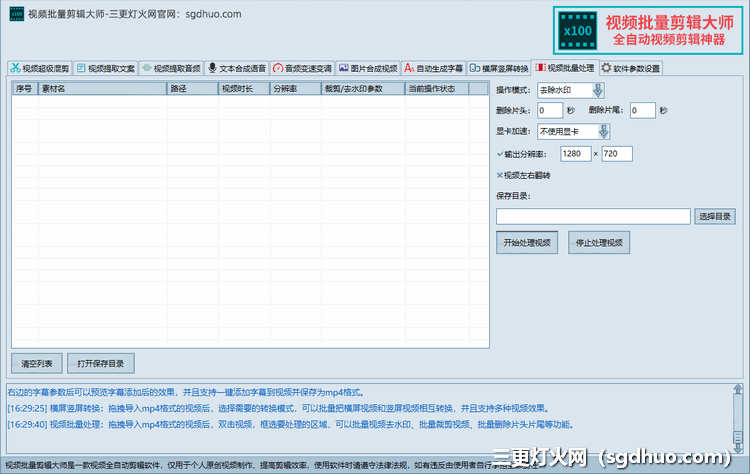Click the 停止处理视频 button
Image resolution: width=750 pixels, height=474 pixels.
tap(599, 243)
